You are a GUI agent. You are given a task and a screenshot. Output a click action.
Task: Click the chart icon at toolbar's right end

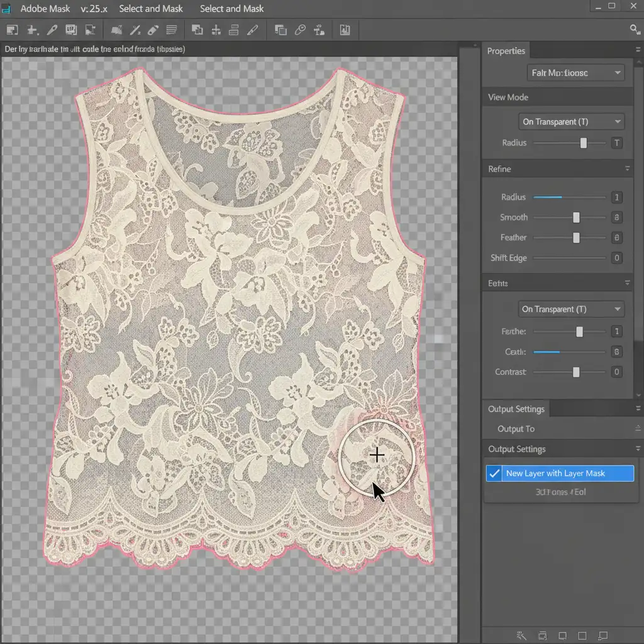[x=345, y=30]
